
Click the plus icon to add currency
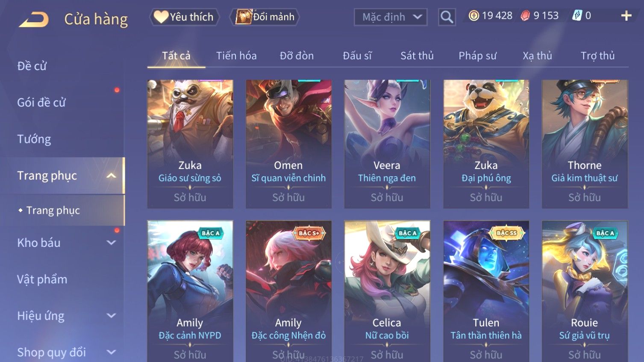626,16
